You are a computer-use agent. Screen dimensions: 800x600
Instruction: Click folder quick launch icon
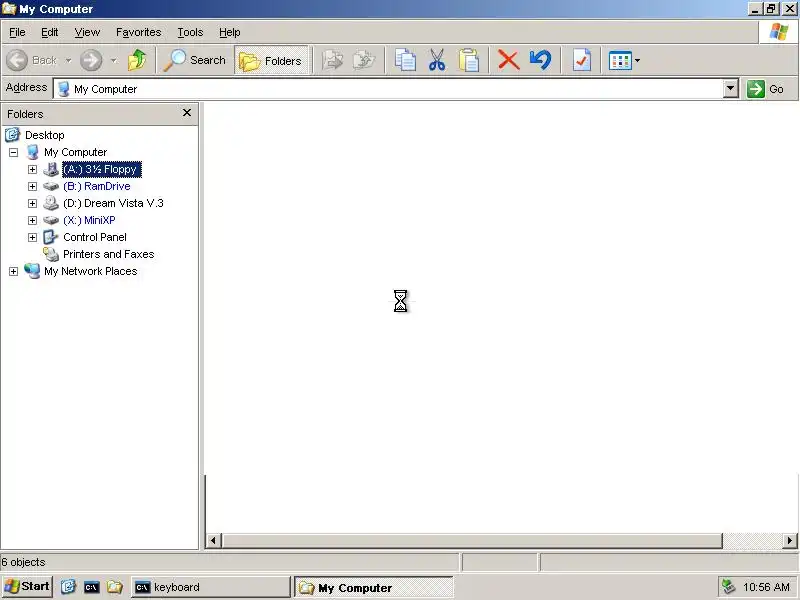pos(115,587)
